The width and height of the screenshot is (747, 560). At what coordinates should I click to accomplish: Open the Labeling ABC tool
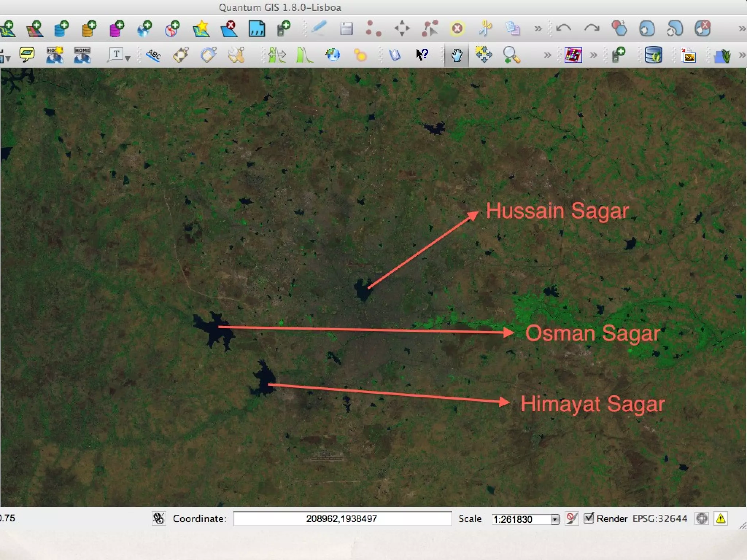coord(154,55)
